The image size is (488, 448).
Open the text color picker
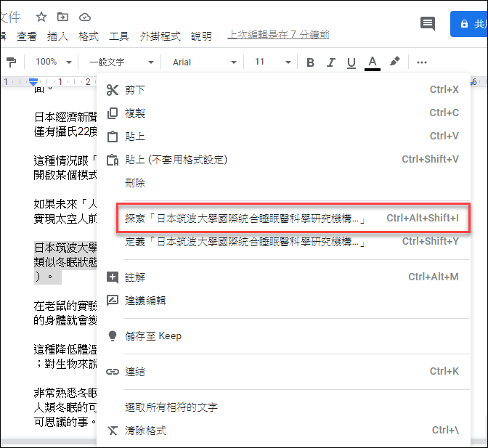[373, 62]
